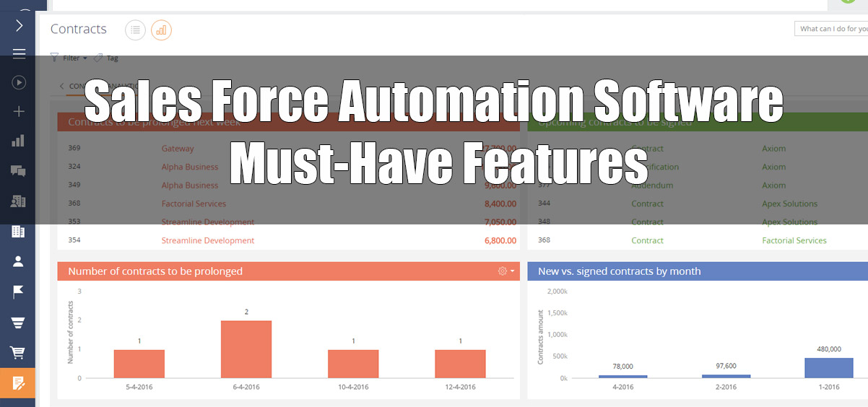Click the 6-4-2016 bar in chart
The image size is (868, 407).
(246, 349)
